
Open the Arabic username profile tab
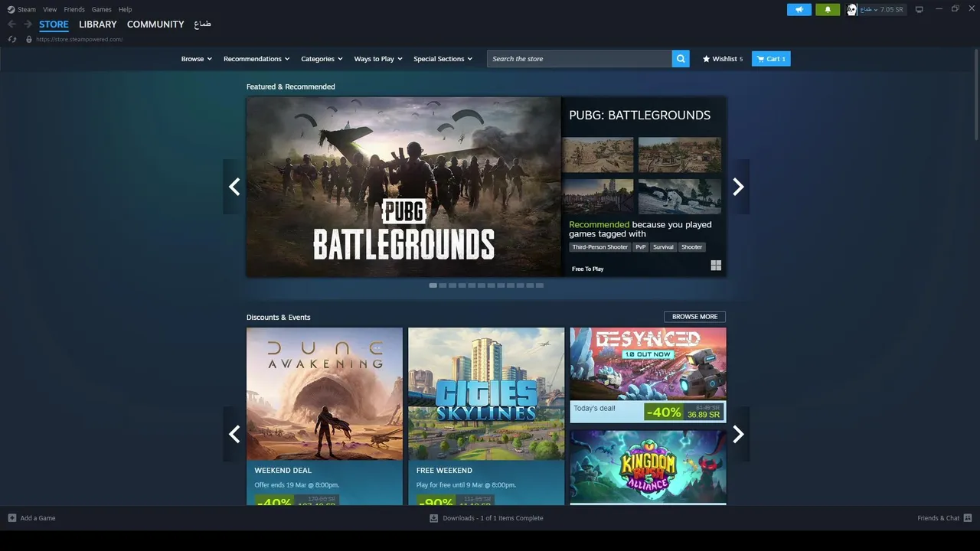pos(202,24)
